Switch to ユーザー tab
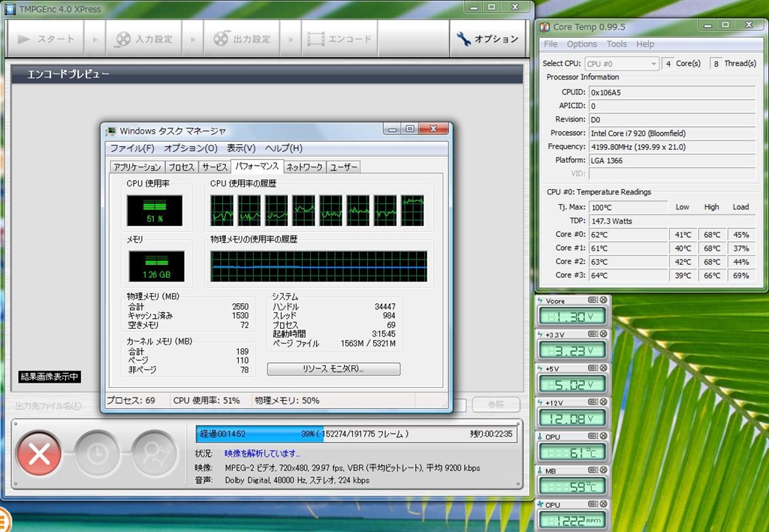The width and height of the screenshot is (769, 532). coord(343,167)
